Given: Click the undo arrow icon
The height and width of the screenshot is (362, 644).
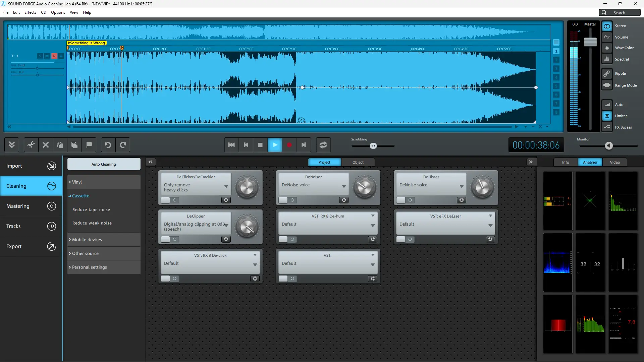Looking at the screenshot, I should pos(108,145).
